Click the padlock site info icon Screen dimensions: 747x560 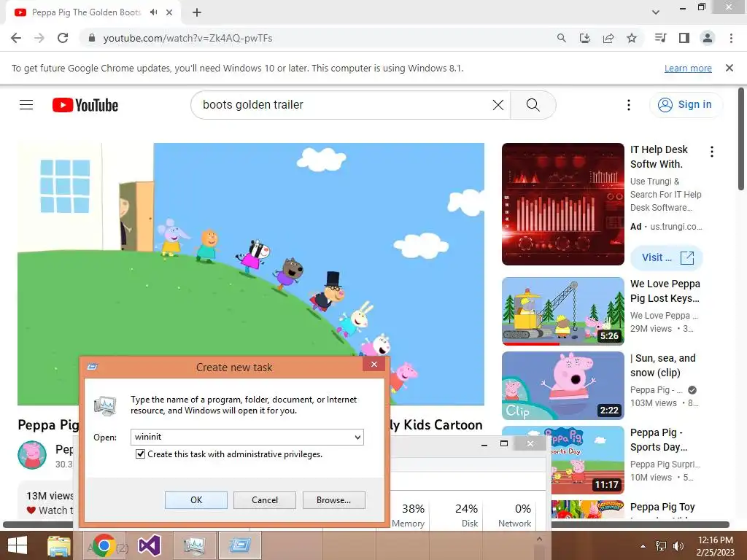[92, 38]
